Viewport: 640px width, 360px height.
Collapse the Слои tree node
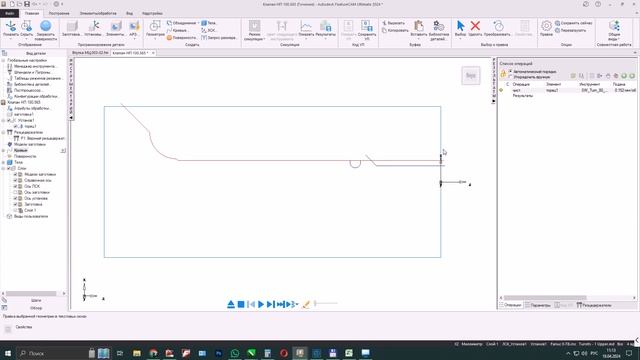click(x=3, y=168)
